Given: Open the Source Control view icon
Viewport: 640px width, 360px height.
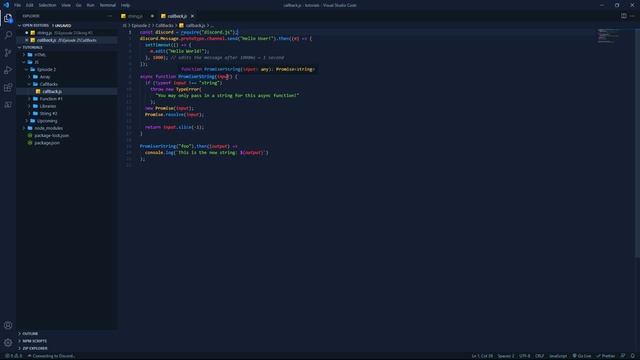Looking at the screenshot, I should click(x=8, y=53).
